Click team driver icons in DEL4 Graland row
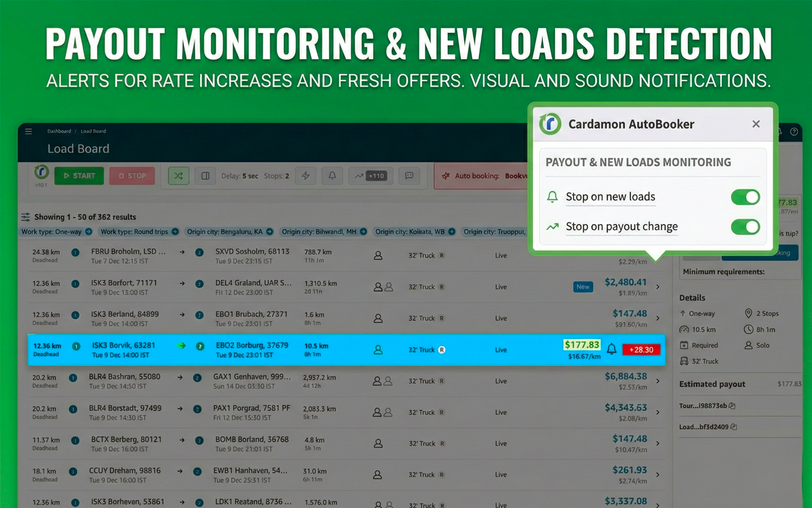812x508 pixels. [383, 287]
